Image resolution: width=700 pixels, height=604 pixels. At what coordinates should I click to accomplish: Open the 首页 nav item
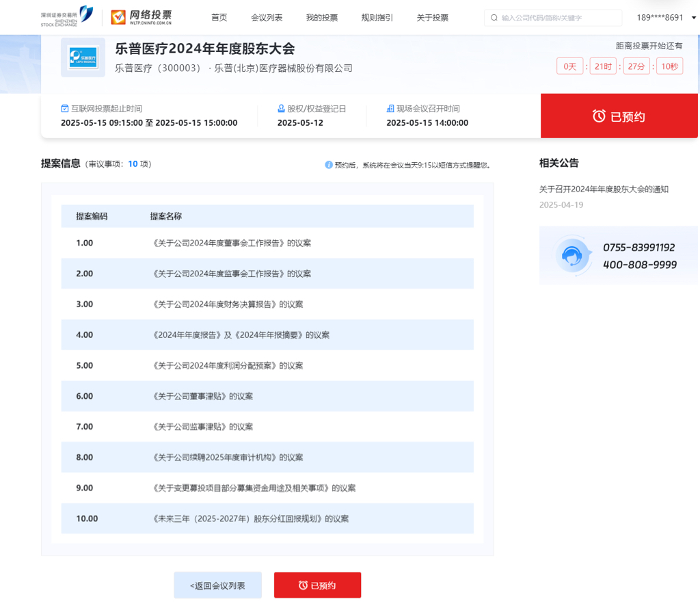click(x=219, y=17)
